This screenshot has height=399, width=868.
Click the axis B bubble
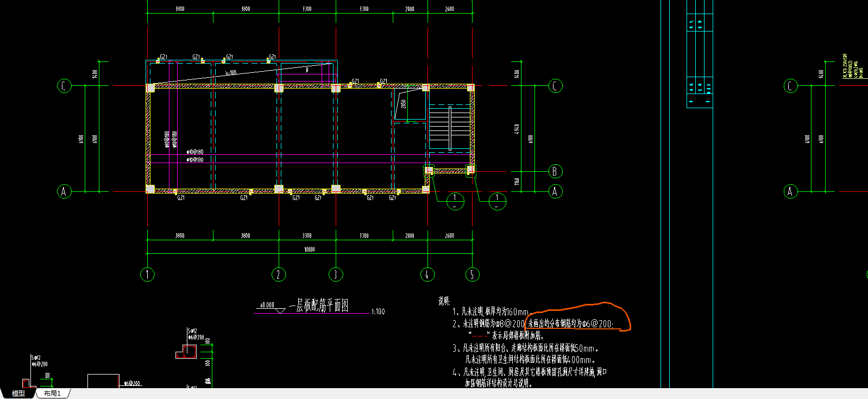(x=555, y=171)
